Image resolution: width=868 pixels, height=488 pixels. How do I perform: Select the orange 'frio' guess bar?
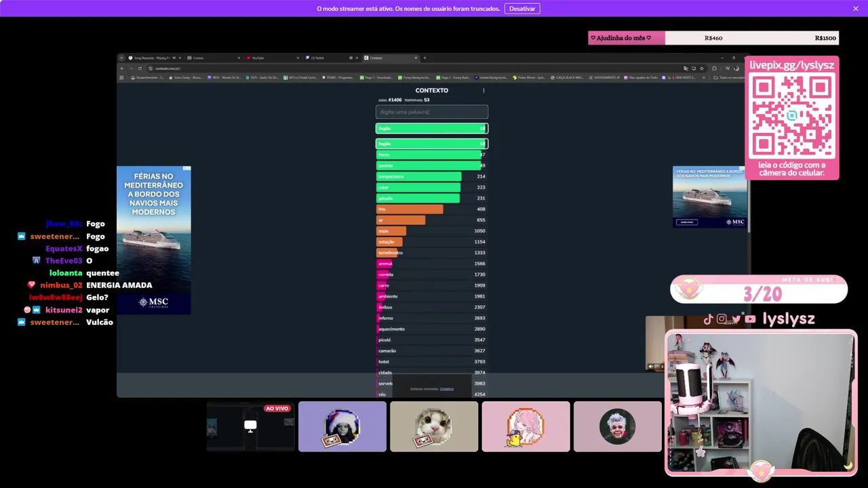tap(432, 209)
